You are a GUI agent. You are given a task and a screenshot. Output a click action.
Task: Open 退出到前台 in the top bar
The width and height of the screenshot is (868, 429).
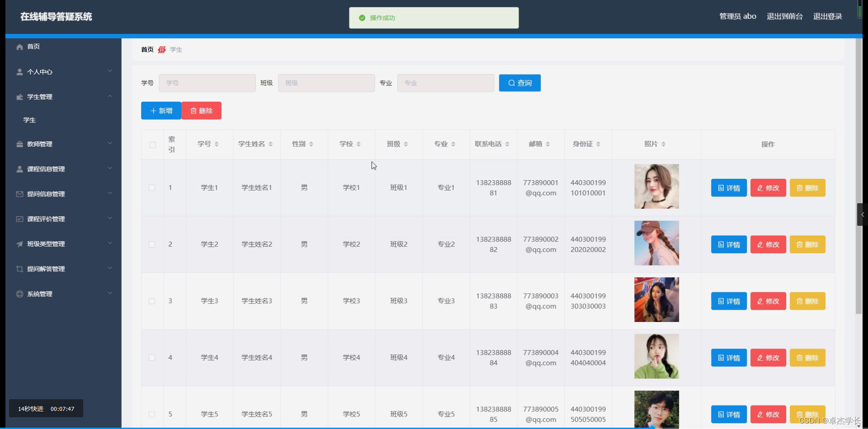click(784, 16)
